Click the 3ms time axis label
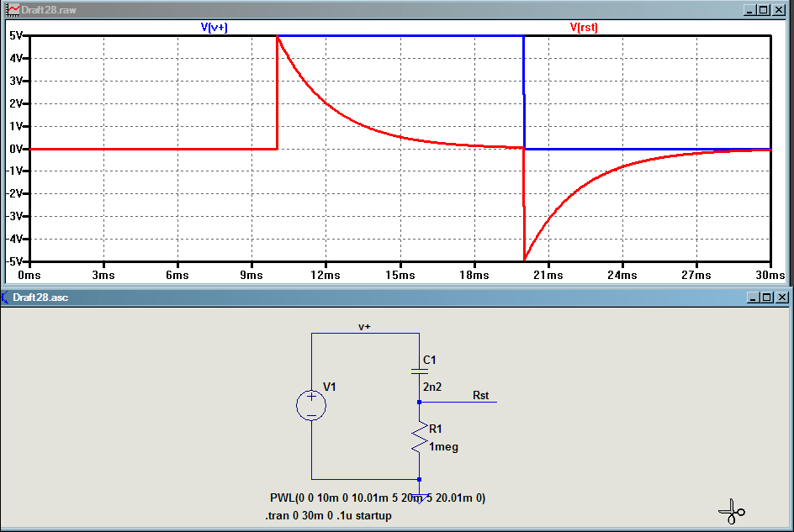This screenshot has width=794, height=532. pyautogui.click(x=103, y=276)
